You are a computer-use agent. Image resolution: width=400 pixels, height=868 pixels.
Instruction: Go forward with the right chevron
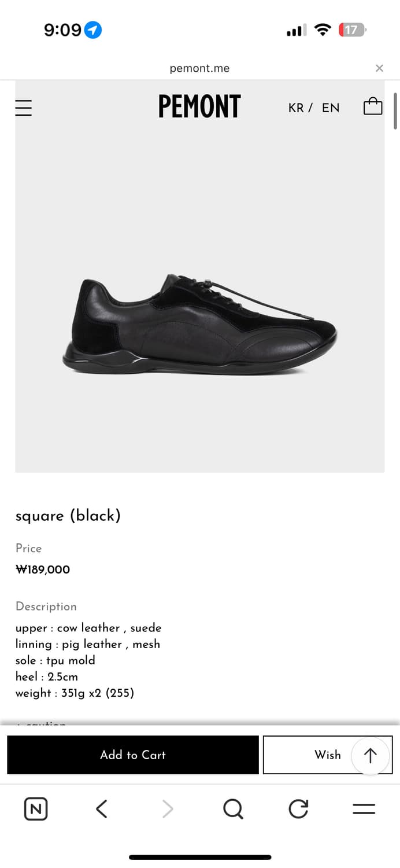coord(168,808)
